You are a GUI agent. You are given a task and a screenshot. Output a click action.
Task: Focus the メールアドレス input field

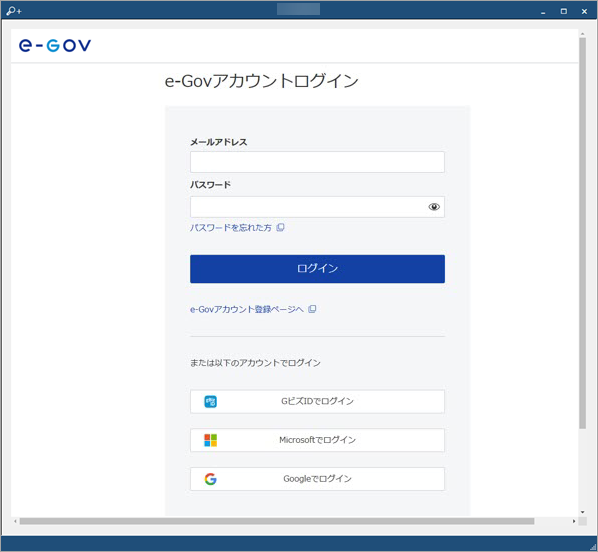click(317, 162)
